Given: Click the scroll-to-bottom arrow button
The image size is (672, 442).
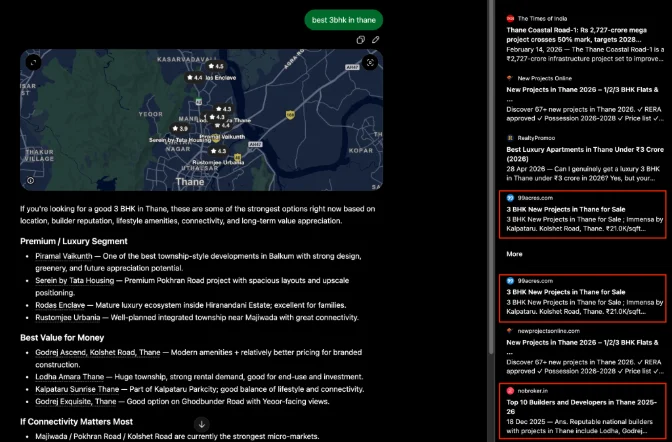Looking at the screenshot, I should pyautogui.click(x=202, y=424).
